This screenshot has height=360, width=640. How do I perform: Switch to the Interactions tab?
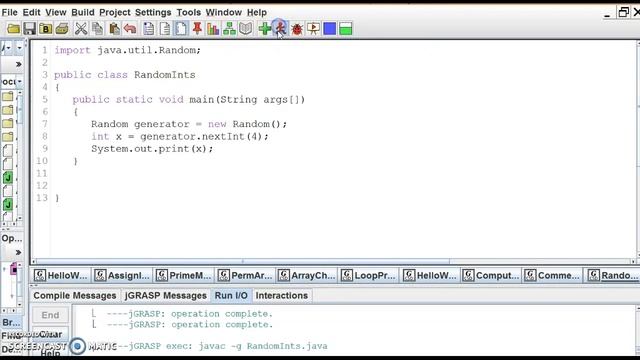coord(282,296)
